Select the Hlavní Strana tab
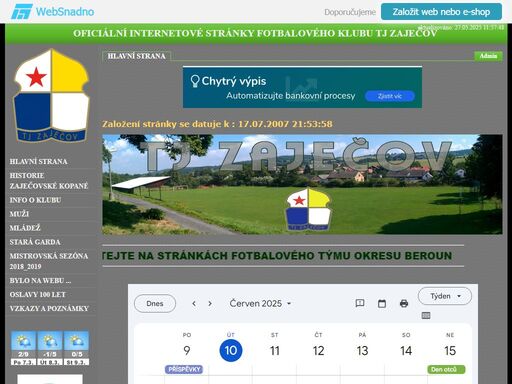The width and height of the screenshot is (512, 384). (x=136, y=56)
